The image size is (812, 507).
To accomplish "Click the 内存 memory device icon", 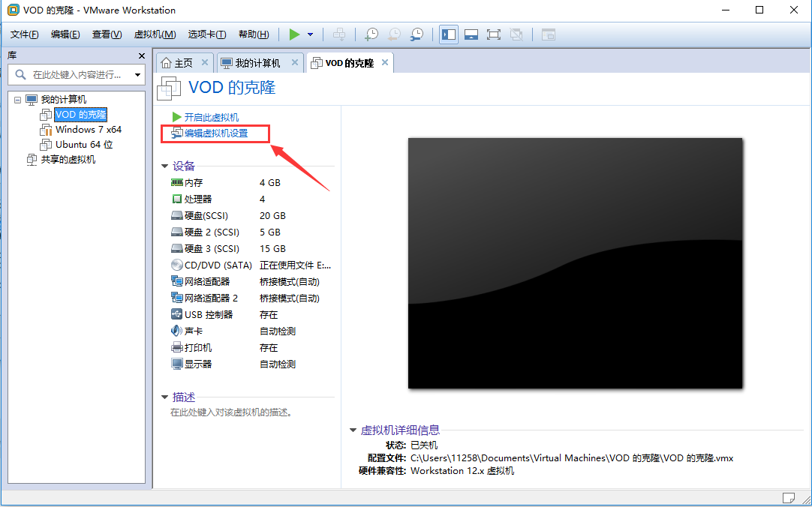I will coord(176,182).
